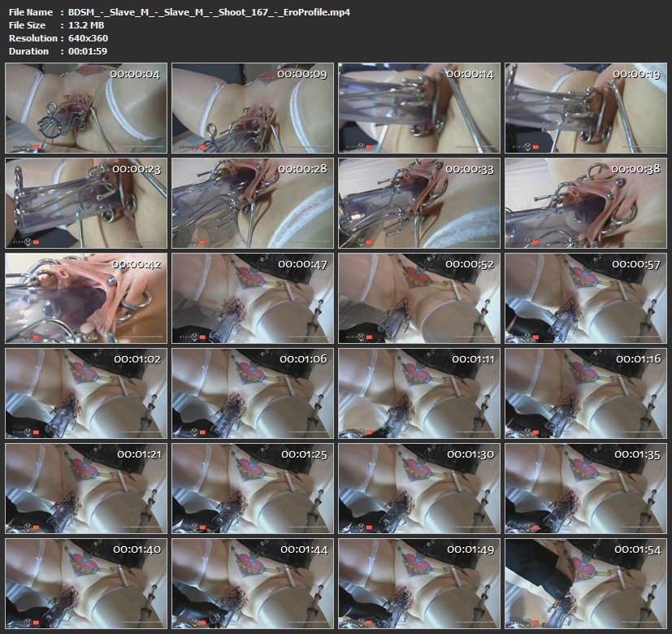
Task: Click the thumbnail marked 00:00:38
Action: point(586,203)
